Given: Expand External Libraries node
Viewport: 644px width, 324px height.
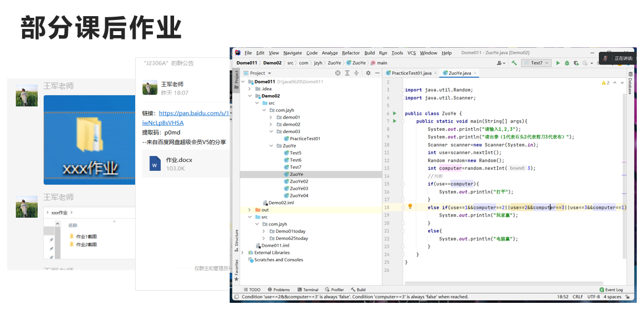Looking at the screenshot, I should tap(243, 253).
